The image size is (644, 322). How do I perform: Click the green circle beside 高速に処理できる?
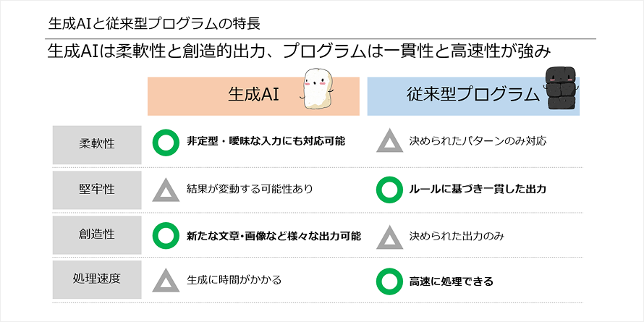(390, 280)
